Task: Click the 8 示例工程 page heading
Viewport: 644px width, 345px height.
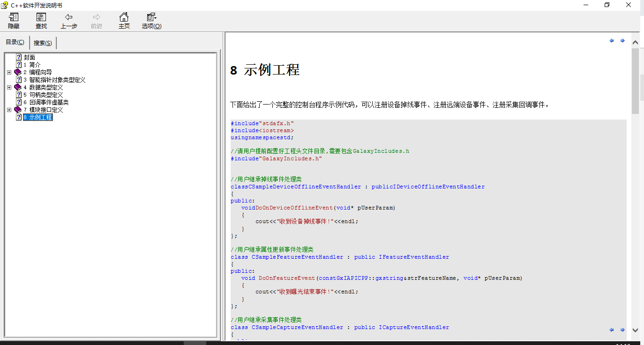Action: (265, 70)
